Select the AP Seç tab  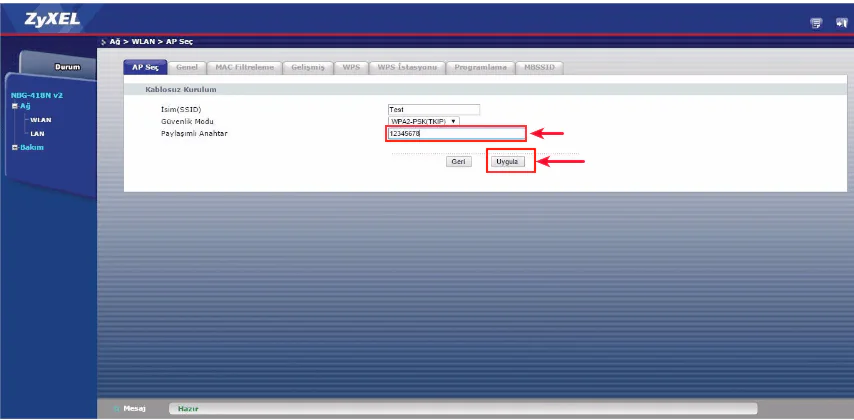[145, 67]
